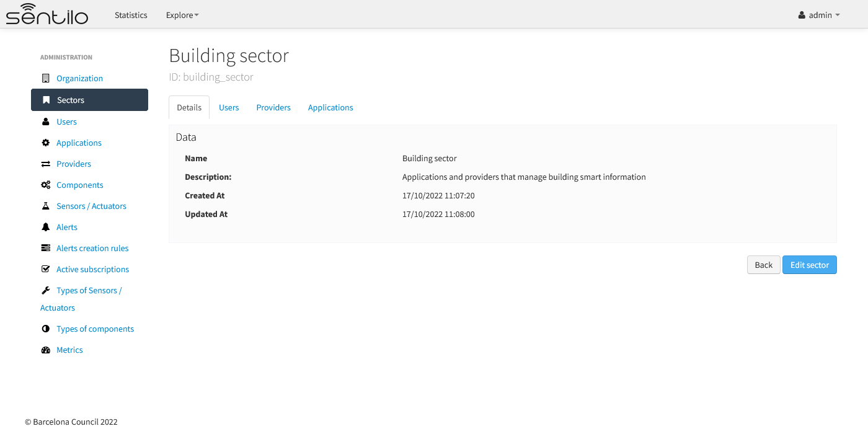Screen dimensions: 868x434
Task: Click the Active subscriptions check icon
Action: 45,269
